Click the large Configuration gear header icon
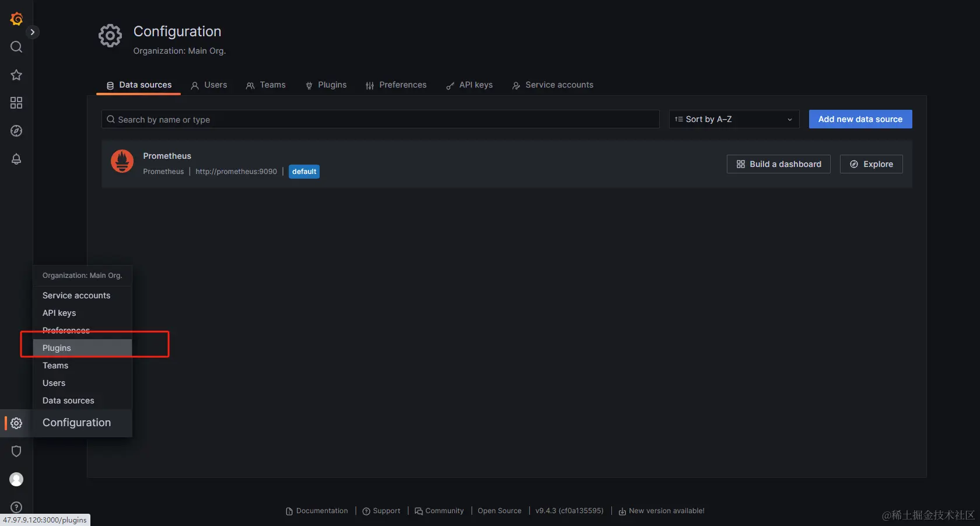 (x=110, y=36)
